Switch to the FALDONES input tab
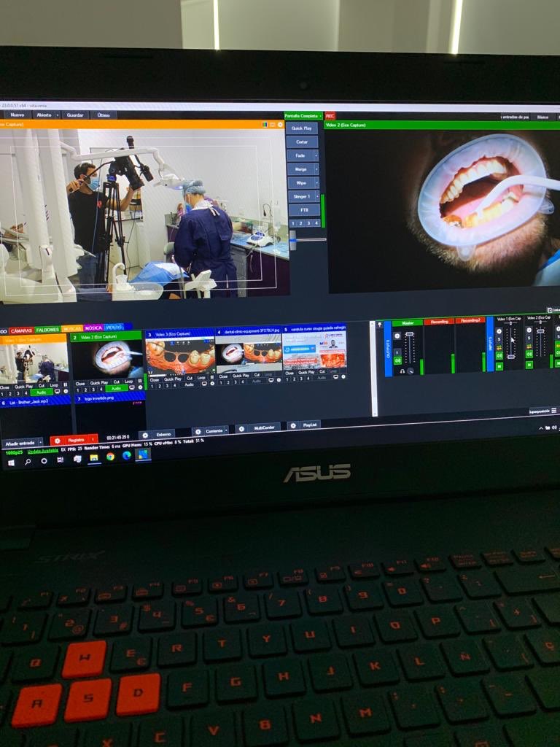The height and width of the screenshot is (747, 560). tap(47, 329)
